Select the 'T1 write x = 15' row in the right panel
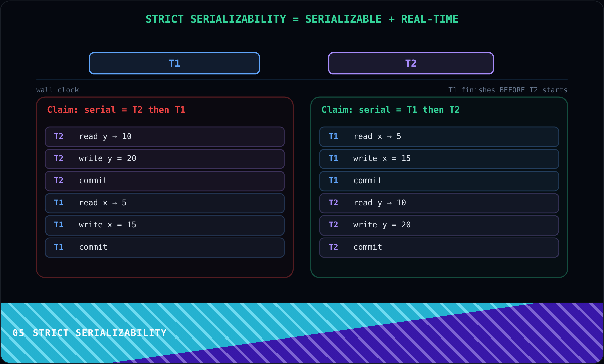604x364 pixels. (x=439, y=159)
